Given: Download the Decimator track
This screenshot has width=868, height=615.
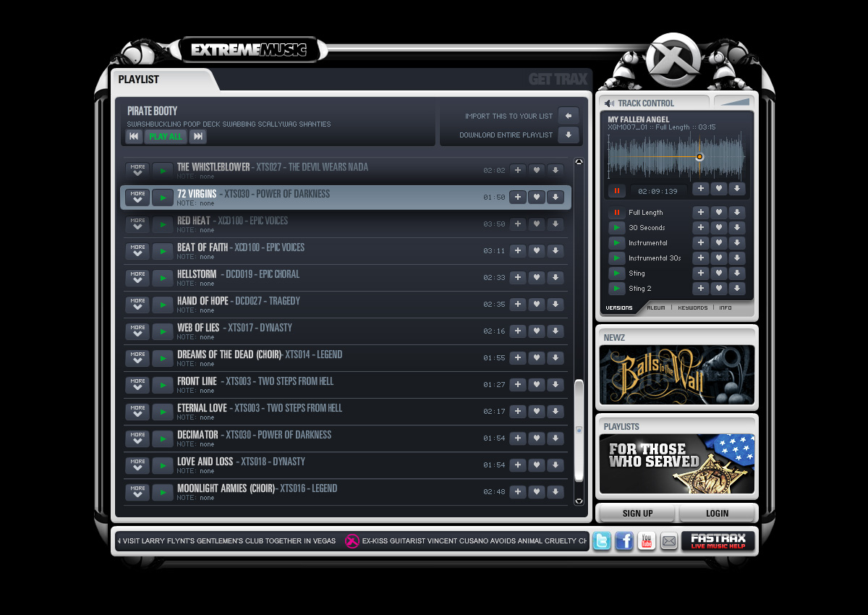Looking at the screenshot, I should (x=556, y=438).
